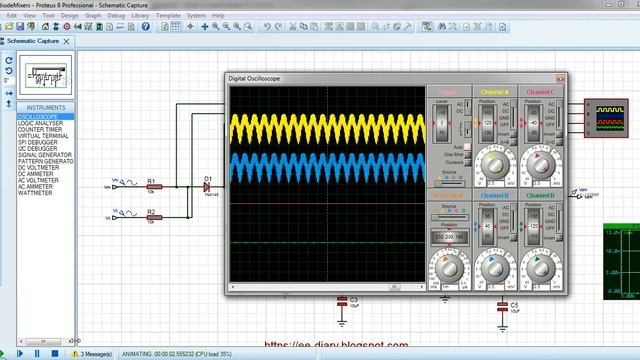Click the Trigger Source slider
The image size is (640, 360).
449,183
